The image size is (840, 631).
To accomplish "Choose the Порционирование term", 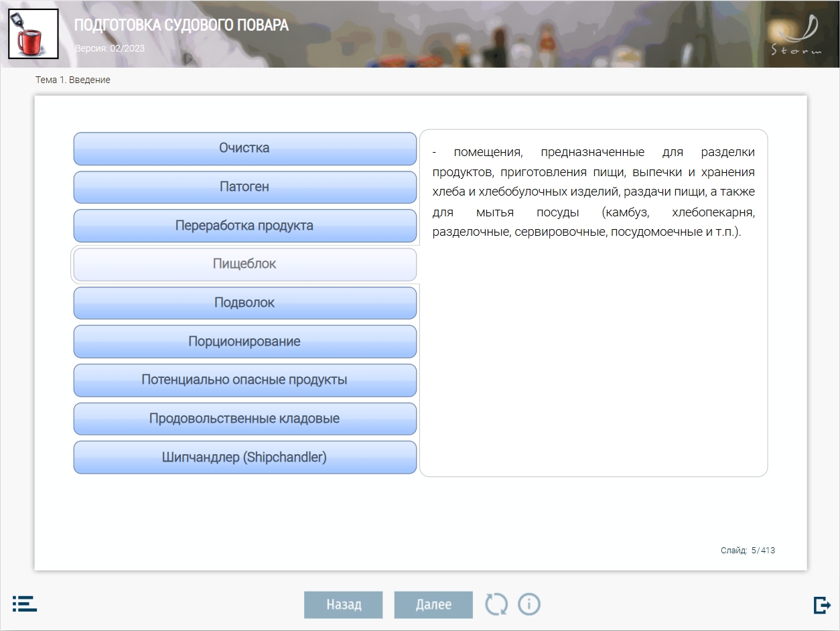I will coord(244,342).
